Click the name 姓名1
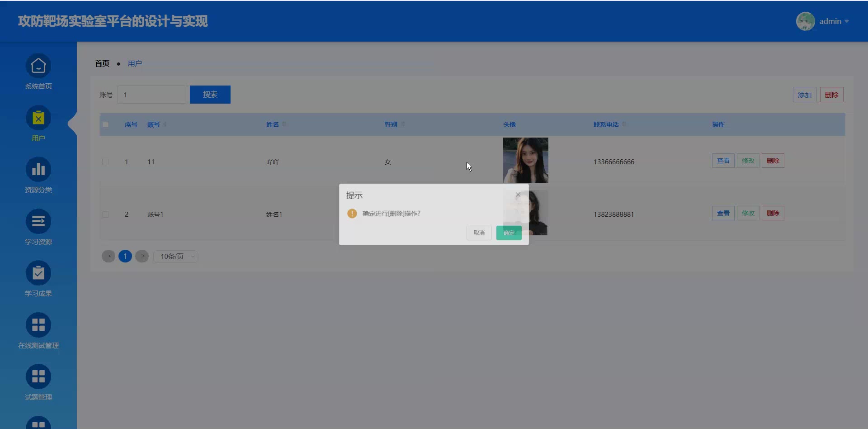Viewport: 868px width, 429px height. 274,214
